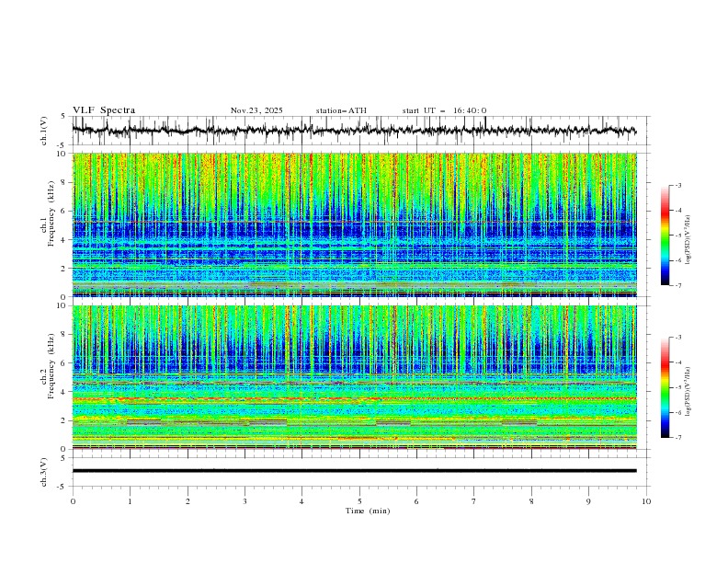The height and width of the screenshot is (563, 728).
Task: Click the 'ch.1(V)' waveform axis label
Action: point(44,131)
